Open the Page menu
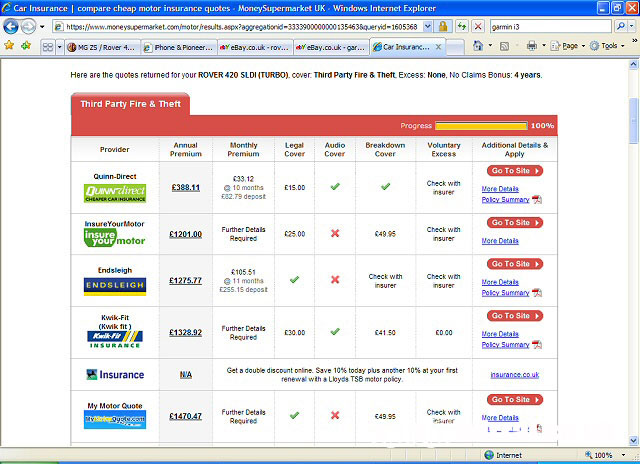This screenshot has width=640, height=464. pyautogui.click(x=567, y=46)
